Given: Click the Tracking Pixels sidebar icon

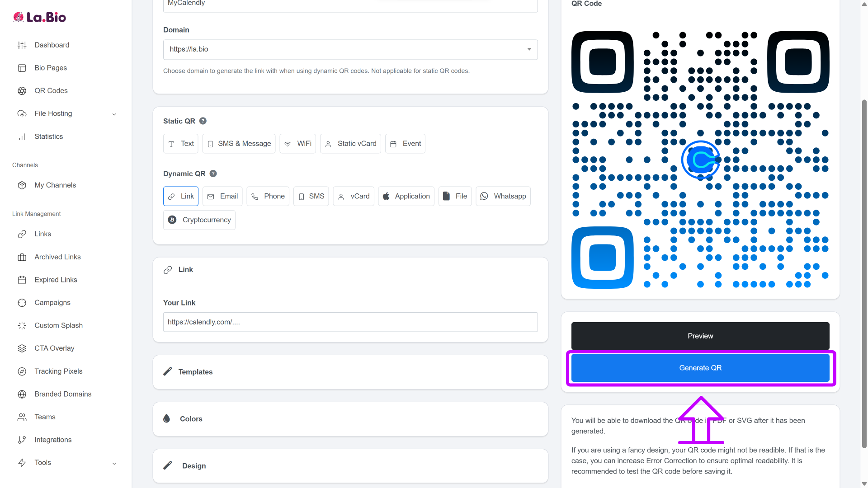Looking at the screenshot, I should 22,371.
